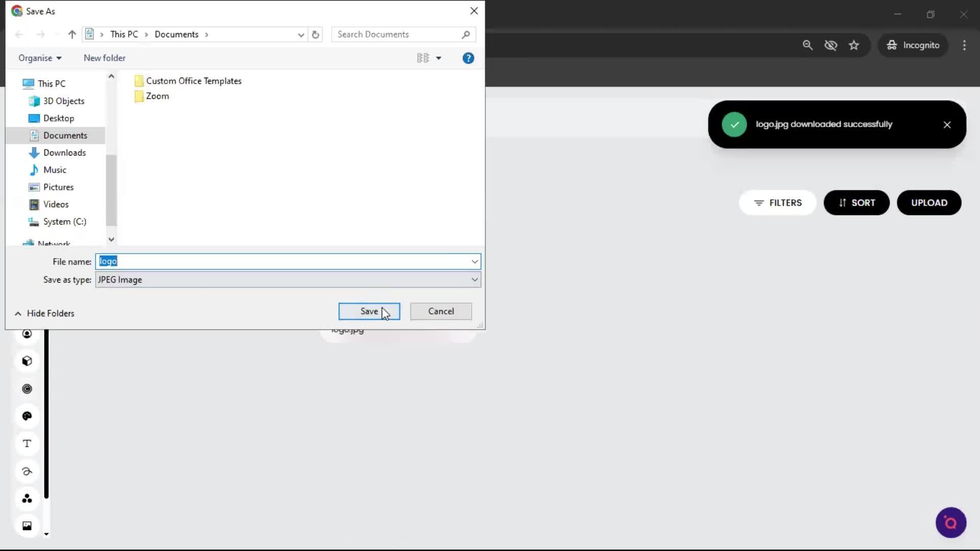Select the portrait retouch tool
980x551 pixels.
[27, 333]
